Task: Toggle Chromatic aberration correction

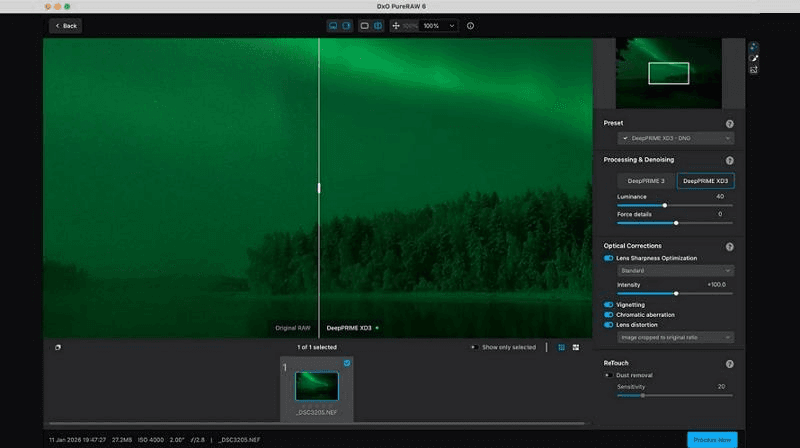Action: coord(608,315)
